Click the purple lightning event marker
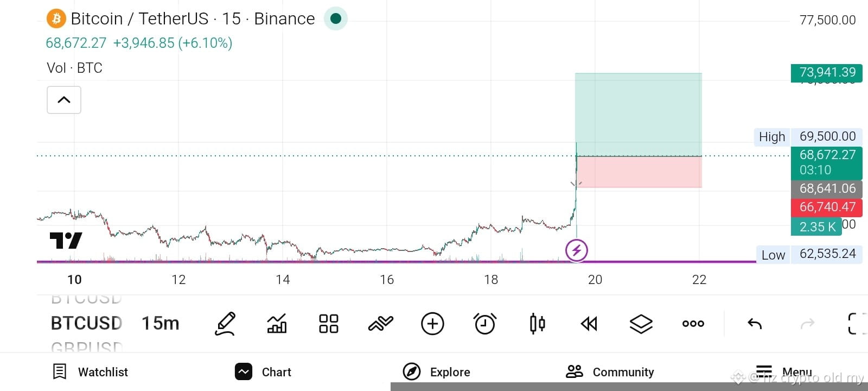 [x=577, y=250]
